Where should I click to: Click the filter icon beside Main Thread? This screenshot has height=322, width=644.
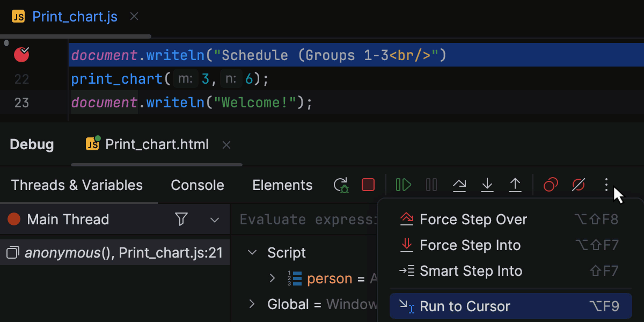(x=181, y=219)
